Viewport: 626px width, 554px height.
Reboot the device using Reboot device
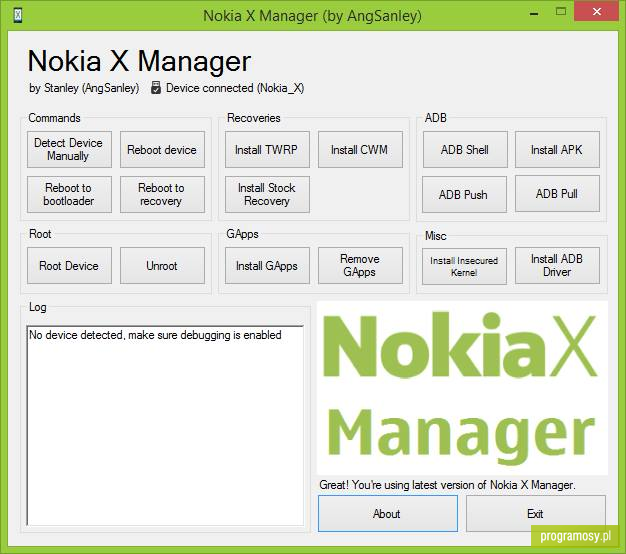pyautogui.click(x=162, y=150)
